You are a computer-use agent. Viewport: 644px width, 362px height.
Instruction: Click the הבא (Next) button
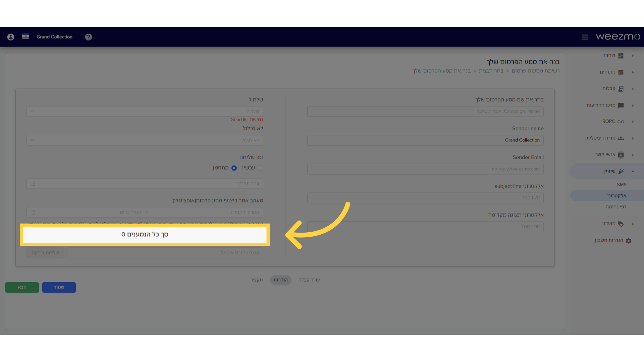pyautogui.click(x=22, y=287)
